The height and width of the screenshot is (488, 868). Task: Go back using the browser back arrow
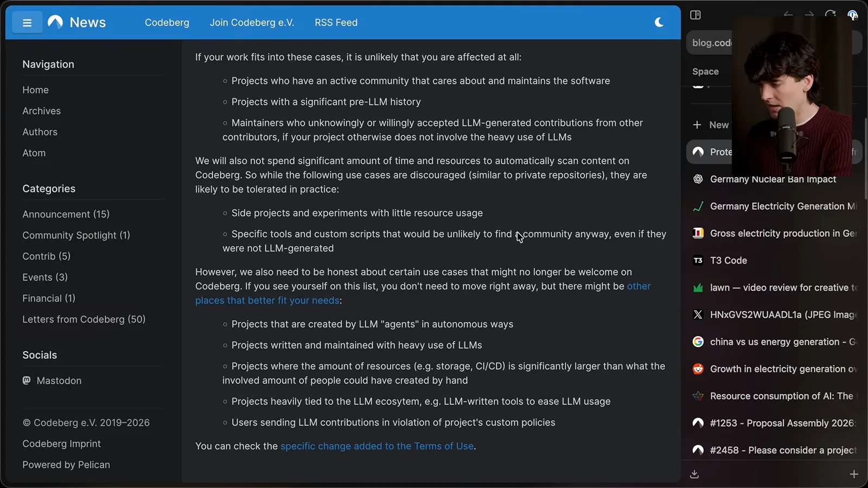tap(788, 15)
